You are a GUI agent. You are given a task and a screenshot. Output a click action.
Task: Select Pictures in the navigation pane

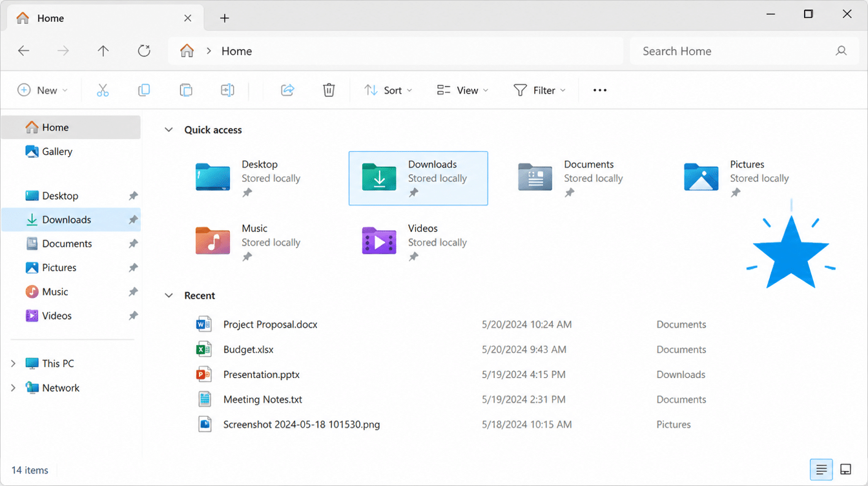pyautogui.click(x=71, y=268)
